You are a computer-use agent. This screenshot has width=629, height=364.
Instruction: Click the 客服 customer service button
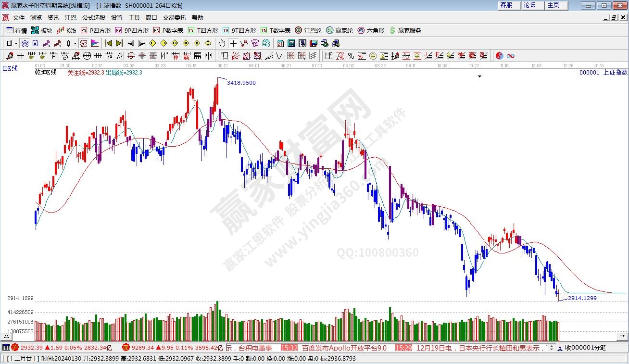[506, 5]
